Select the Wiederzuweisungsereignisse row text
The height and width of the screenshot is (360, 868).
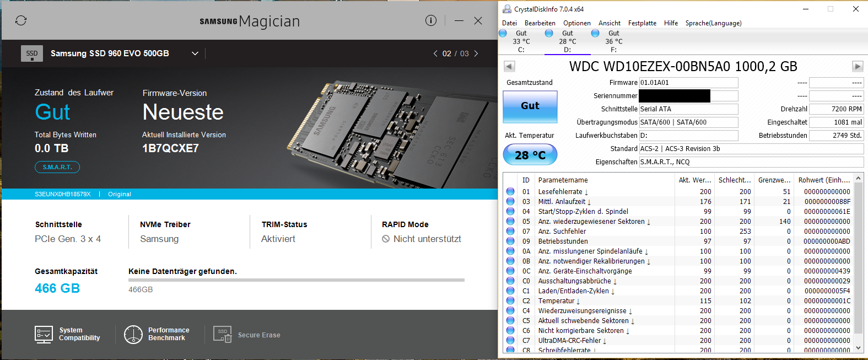coord(583,311)
